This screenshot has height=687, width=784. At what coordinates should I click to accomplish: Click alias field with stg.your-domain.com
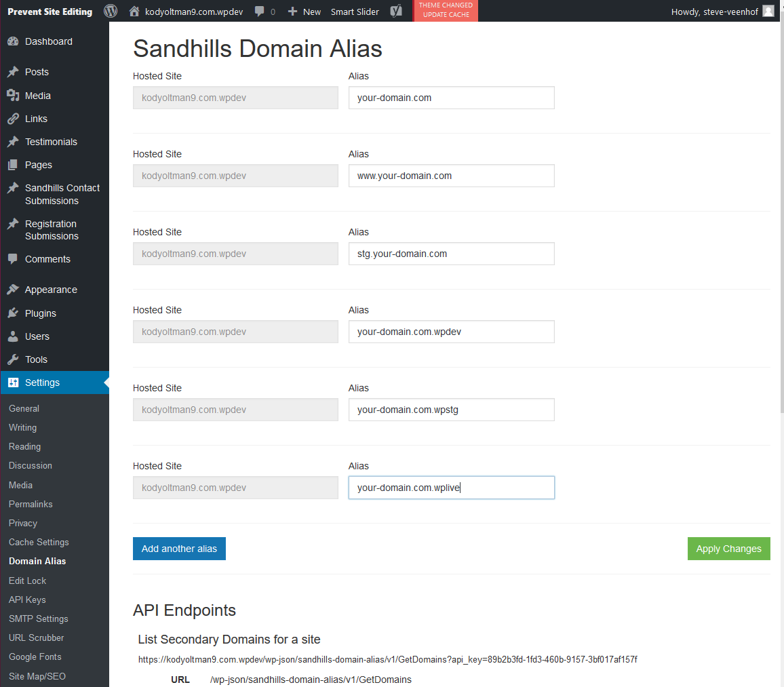pos(451,254)
